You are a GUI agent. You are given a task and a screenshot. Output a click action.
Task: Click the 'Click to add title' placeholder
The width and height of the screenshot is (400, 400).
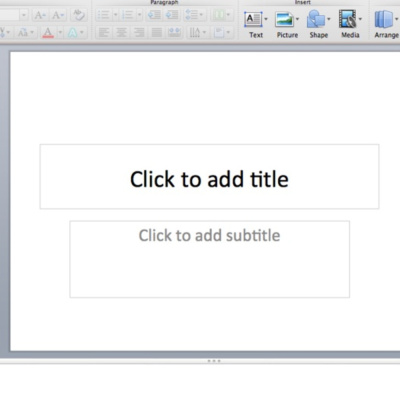[x=209, y=177]
